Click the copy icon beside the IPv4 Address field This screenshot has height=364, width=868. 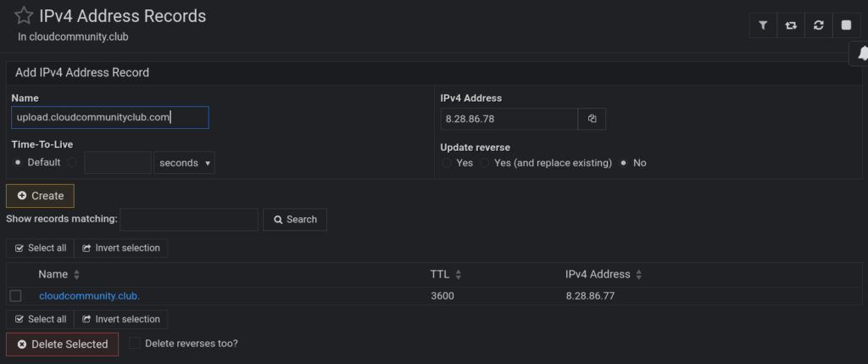[x=593, y=119]
